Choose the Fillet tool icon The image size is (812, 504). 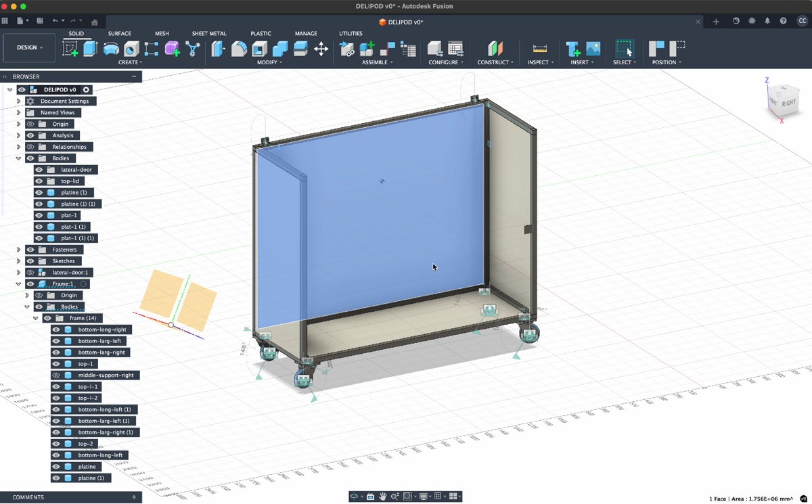point(239,48)
